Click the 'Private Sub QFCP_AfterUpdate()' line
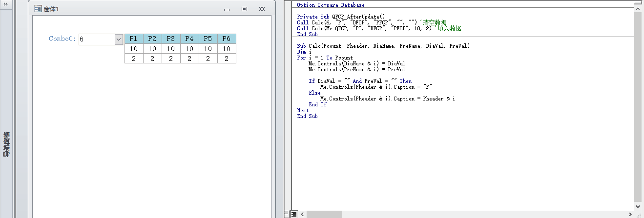644x218 pixels. pyautogui.click(x=341, y=17)
